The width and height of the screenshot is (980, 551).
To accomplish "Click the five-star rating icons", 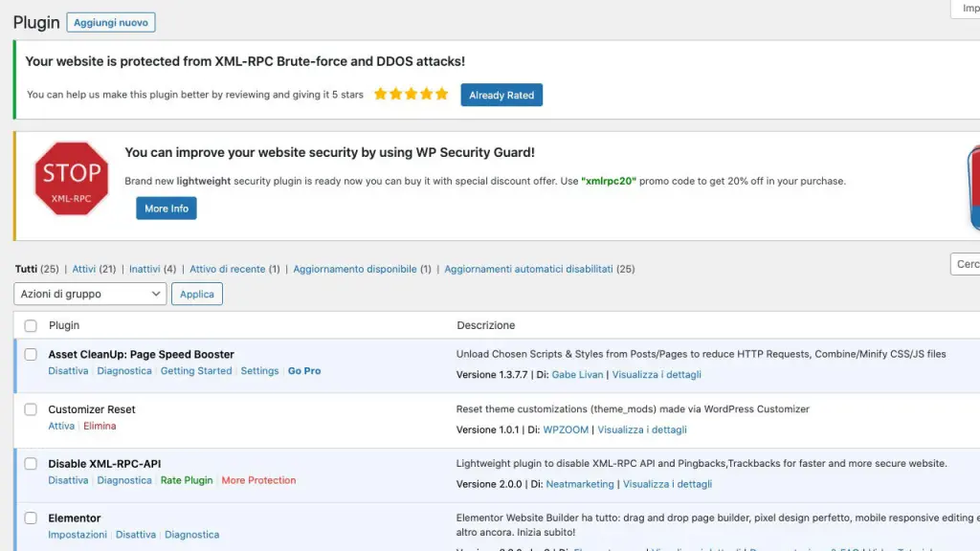I will [412, 95].
